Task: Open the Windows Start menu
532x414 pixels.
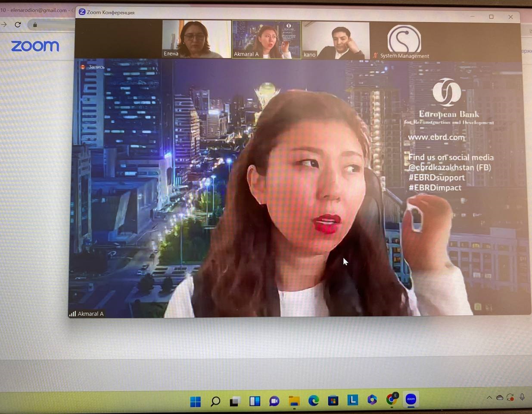Action: (196, 401)
